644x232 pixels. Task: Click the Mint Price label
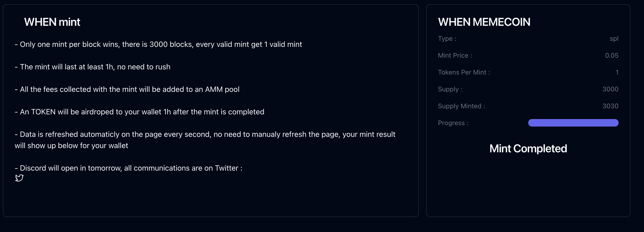coord(455,55)
